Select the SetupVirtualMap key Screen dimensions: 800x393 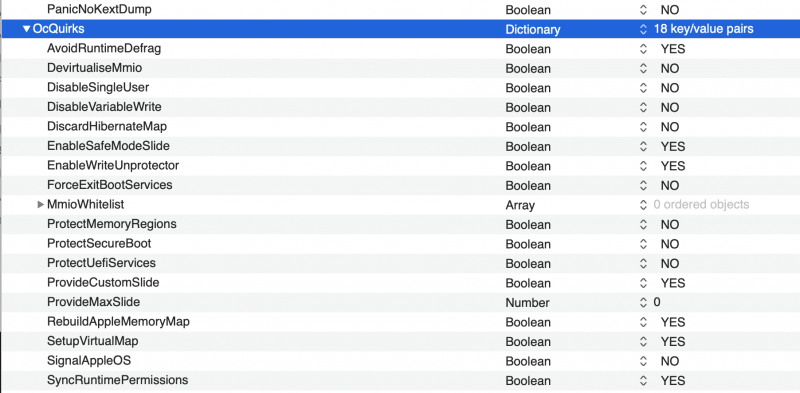pyautogui.click(x=92, y=341)
